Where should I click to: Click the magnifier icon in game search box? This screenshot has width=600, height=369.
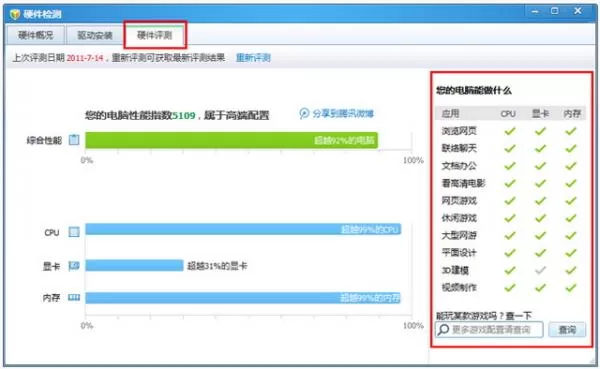pyautogui.click(x=443, y=330)
